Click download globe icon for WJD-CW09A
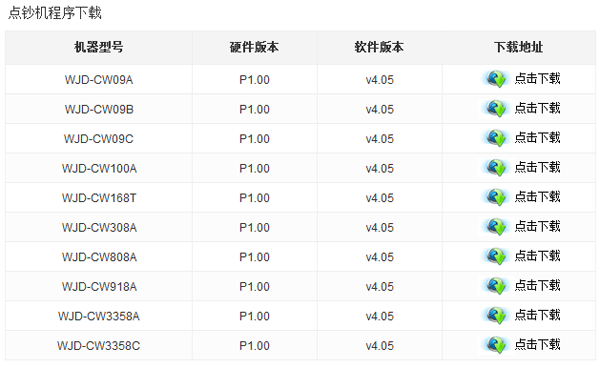600x368 pixels. click(x=496, y=79)
